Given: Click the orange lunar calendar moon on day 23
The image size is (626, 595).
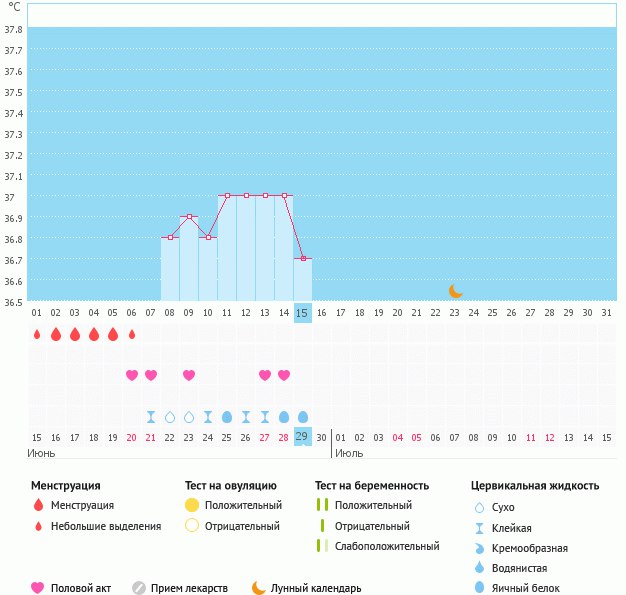Looking at the screenshot, I should [456, 291].
